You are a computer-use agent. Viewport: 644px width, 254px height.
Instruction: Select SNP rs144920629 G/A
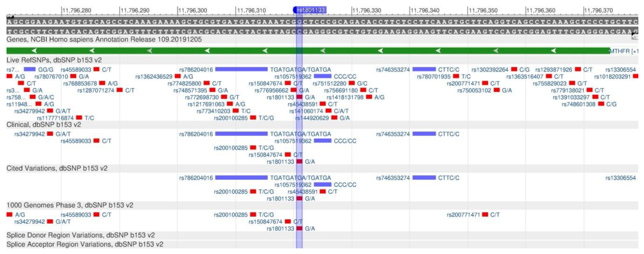335,118
